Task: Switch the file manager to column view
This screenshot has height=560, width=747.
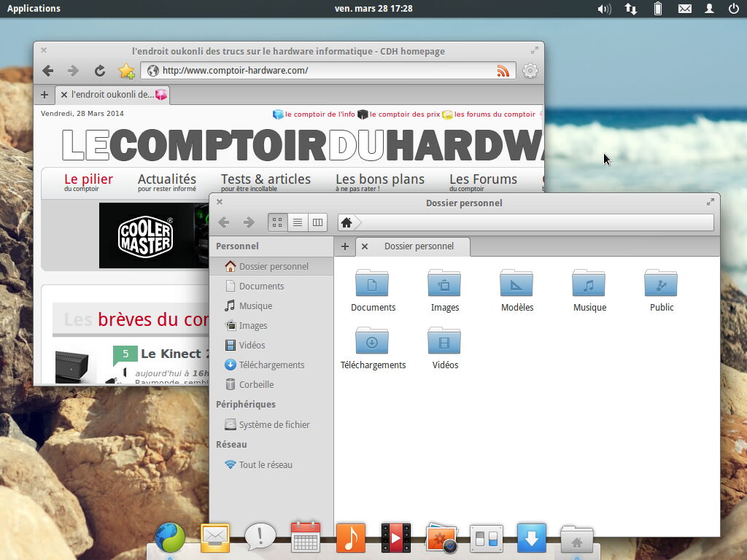Action: [317, 222]
